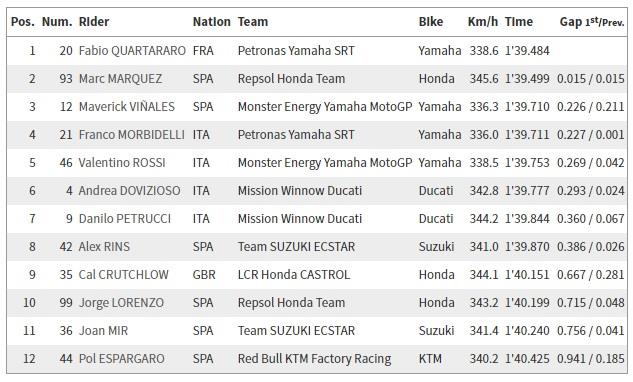633x382 pixels.
Task: Click Joan MIR rider name
Action: pyautogui.click(x=103, y=331)
